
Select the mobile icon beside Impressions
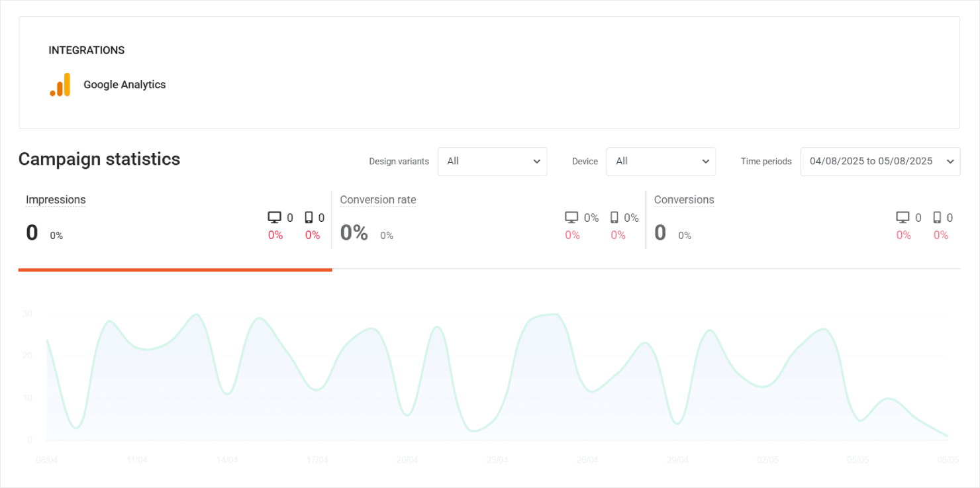pos(309,217)
